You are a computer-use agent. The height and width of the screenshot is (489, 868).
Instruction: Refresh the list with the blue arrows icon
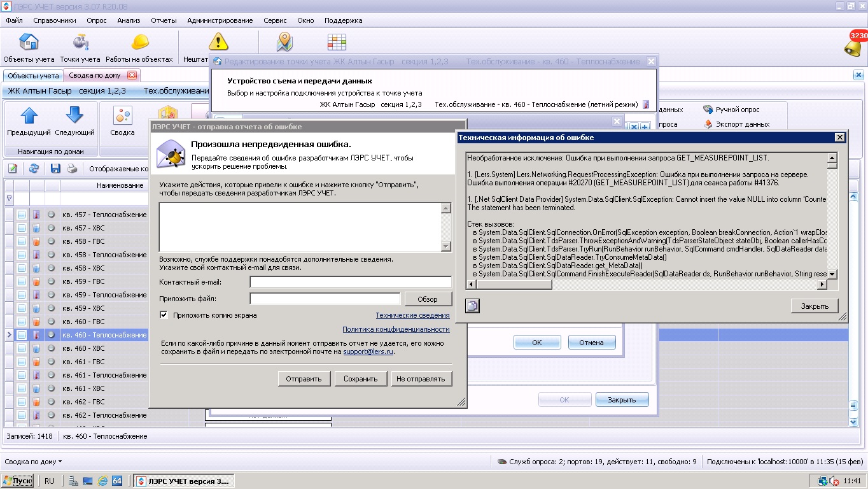[x=34, y=169]
